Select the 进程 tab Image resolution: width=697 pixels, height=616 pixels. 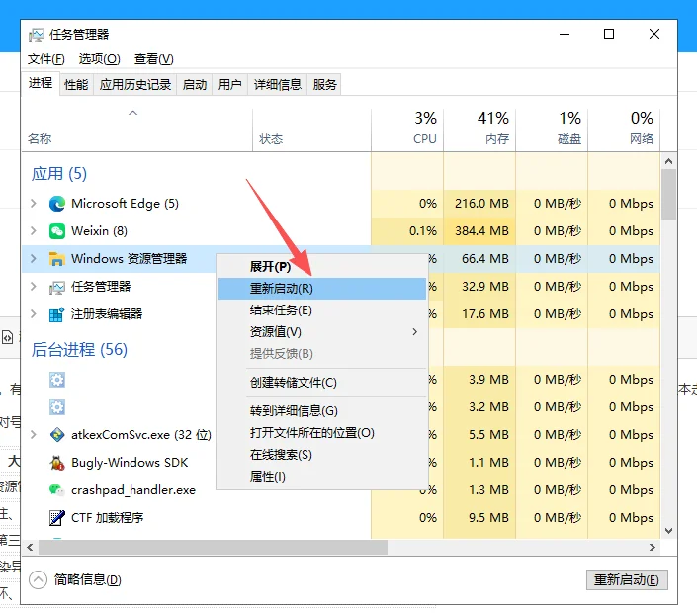pyautogui.click(x=41, y=83)
